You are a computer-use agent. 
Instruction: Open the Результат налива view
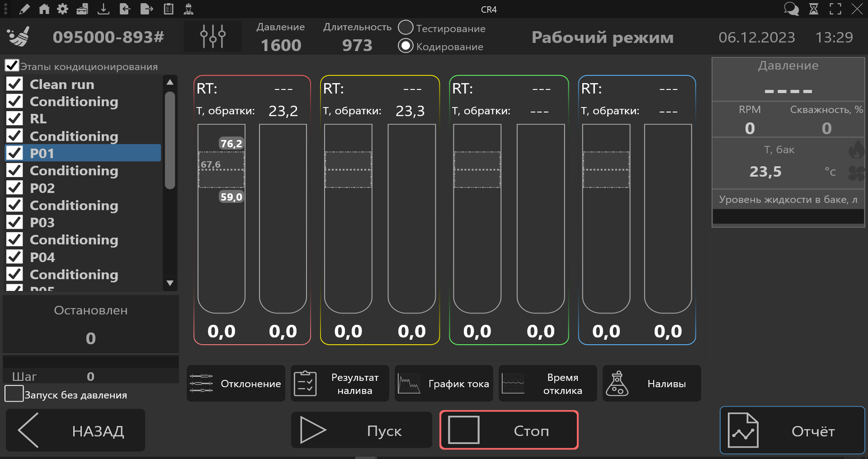(x=340, y=384)
